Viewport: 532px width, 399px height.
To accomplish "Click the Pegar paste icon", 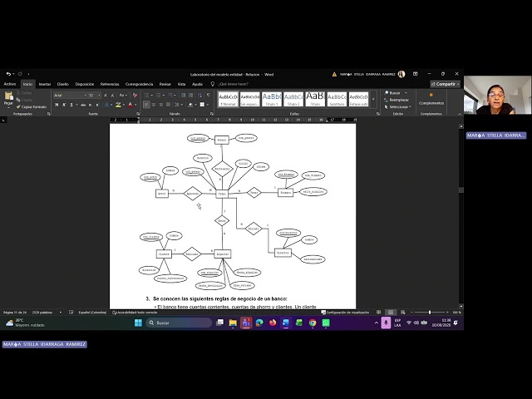I will click(8, 96).
